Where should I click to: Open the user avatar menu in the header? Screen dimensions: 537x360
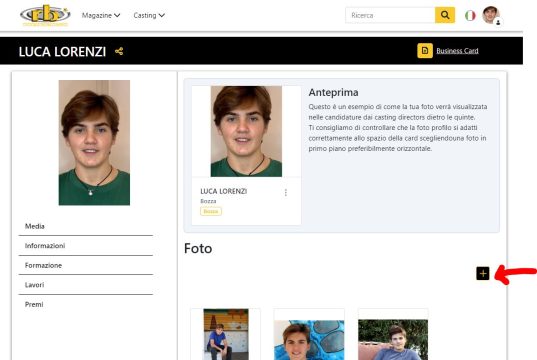coord(491,15)
